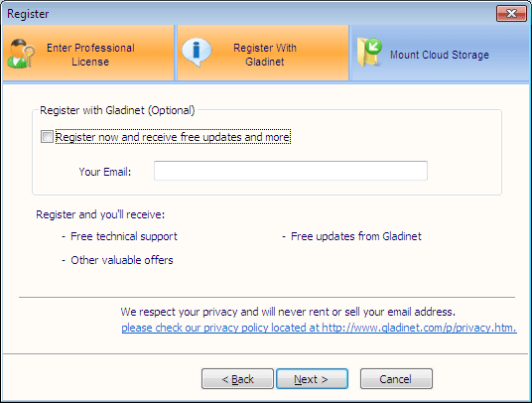Switch to Mount Cloud Storage step
This screenshot has height=403, width=532.
(x=440, y=53)
